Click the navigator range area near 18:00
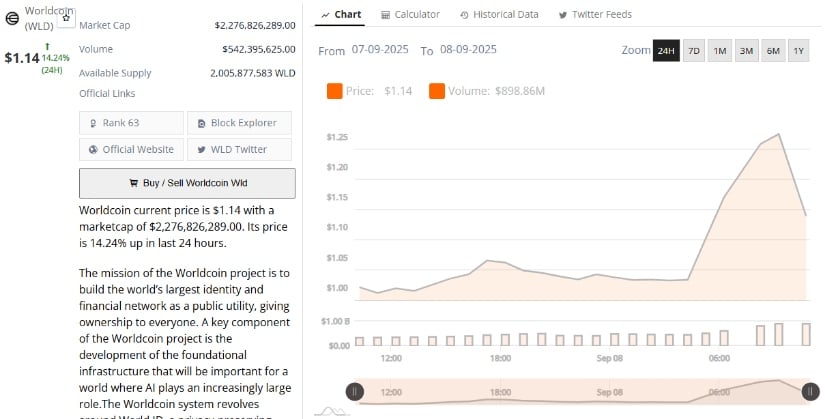 [x=500, y=392]
